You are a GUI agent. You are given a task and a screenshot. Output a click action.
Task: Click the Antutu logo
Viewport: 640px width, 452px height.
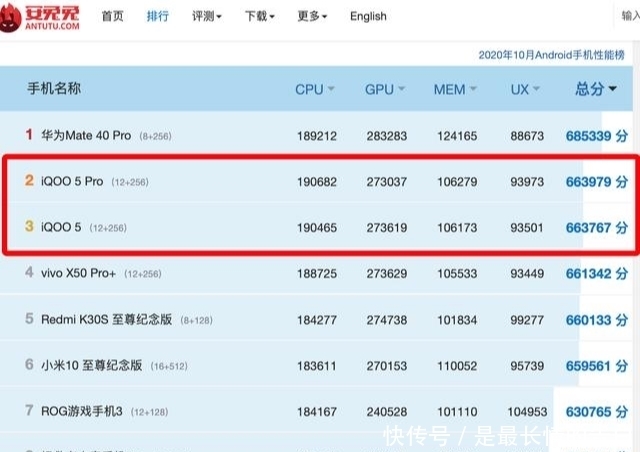40,17
